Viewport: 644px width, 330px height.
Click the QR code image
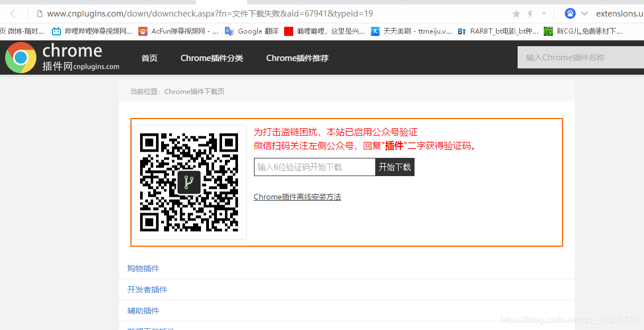tap(189, 182)
